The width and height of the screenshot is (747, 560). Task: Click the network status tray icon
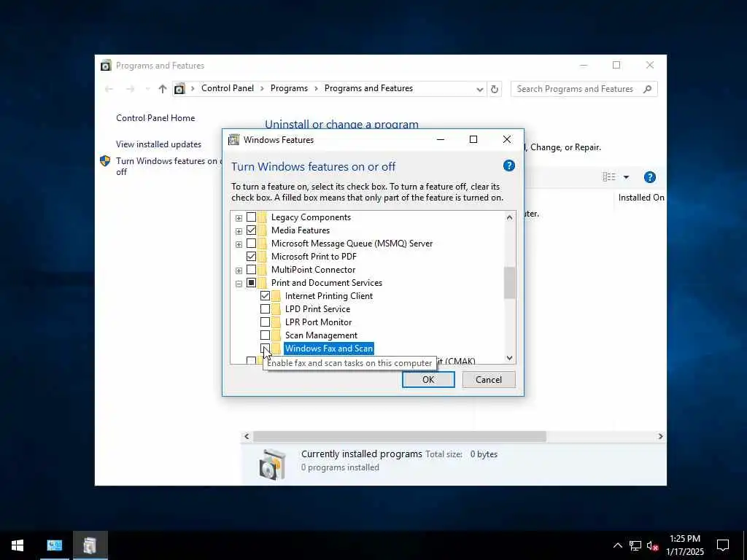point(635,545)
